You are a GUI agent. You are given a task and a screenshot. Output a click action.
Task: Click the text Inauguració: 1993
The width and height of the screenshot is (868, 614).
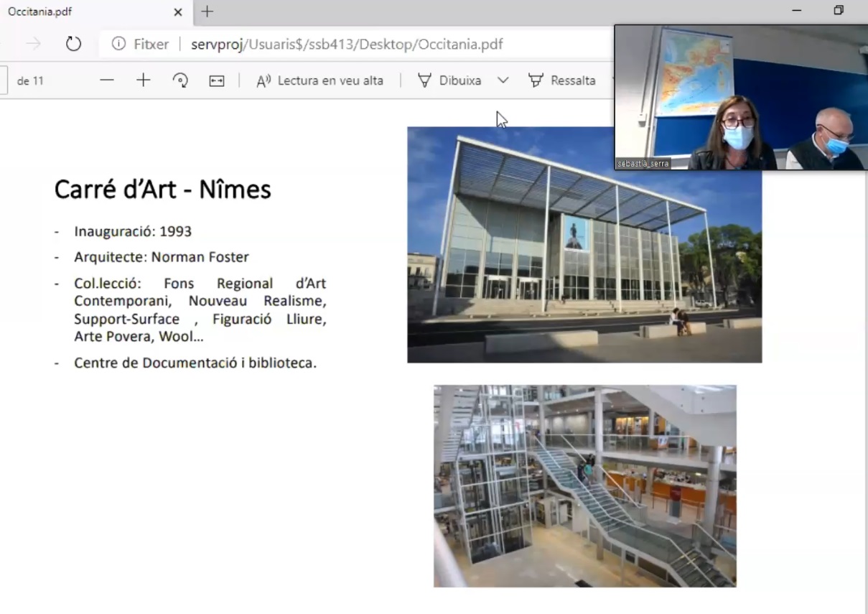(133, 231)
